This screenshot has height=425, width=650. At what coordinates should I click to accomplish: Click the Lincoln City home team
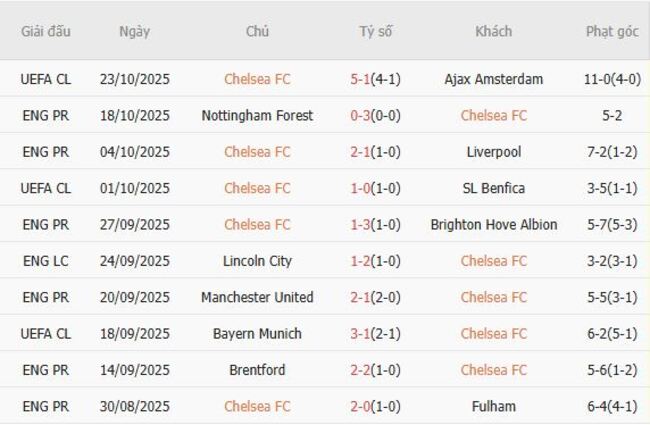pos(257,261)
